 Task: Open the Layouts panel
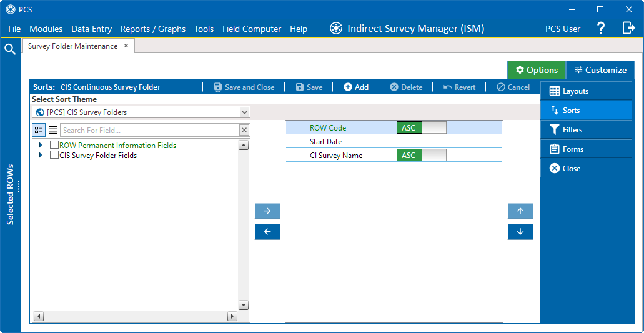(x=586, y=91)
